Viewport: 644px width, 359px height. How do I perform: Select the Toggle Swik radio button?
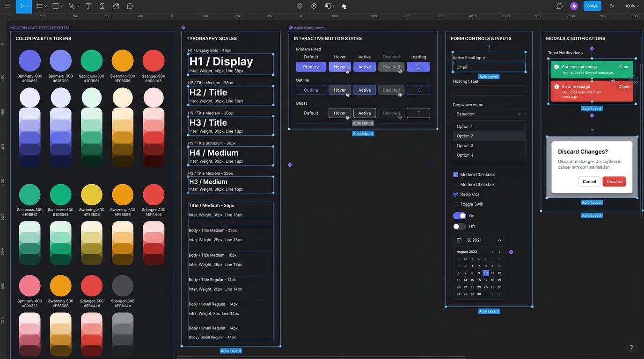click(x=455, y=204)
